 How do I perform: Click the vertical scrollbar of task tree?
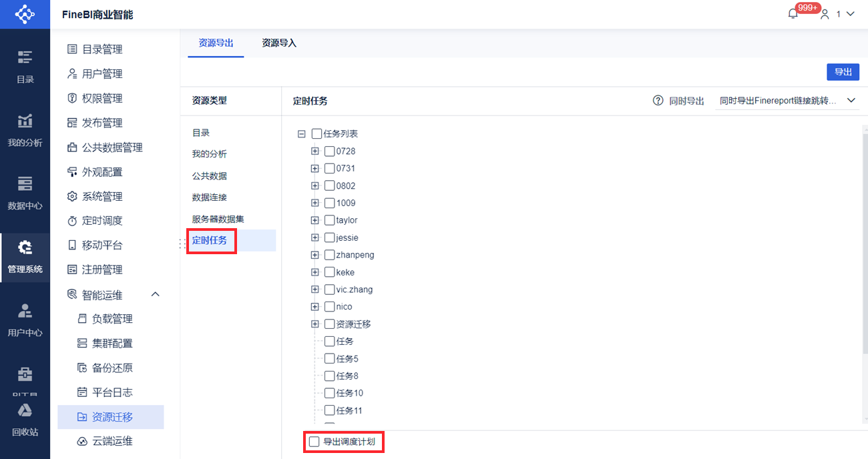pos(865,240)
